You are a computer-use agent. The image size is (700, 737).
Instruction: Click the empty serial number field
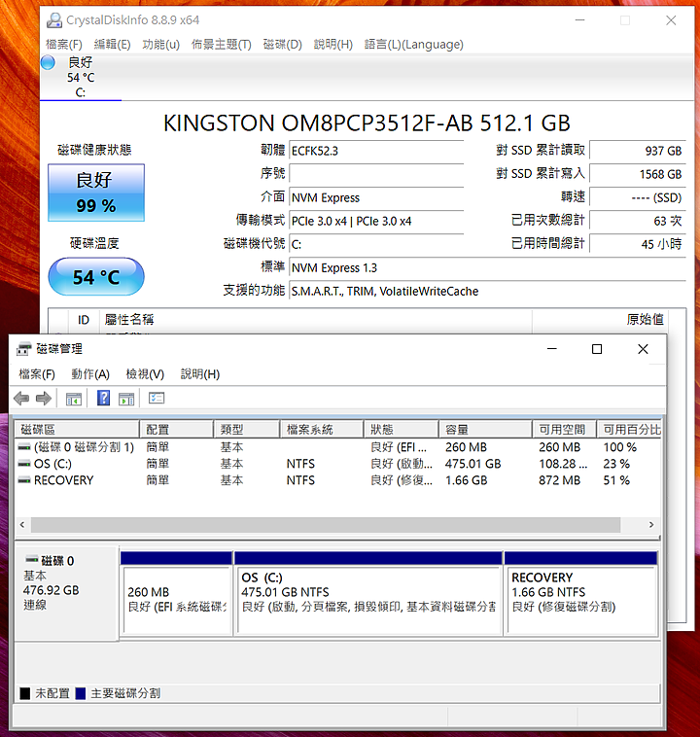point(376,174)
